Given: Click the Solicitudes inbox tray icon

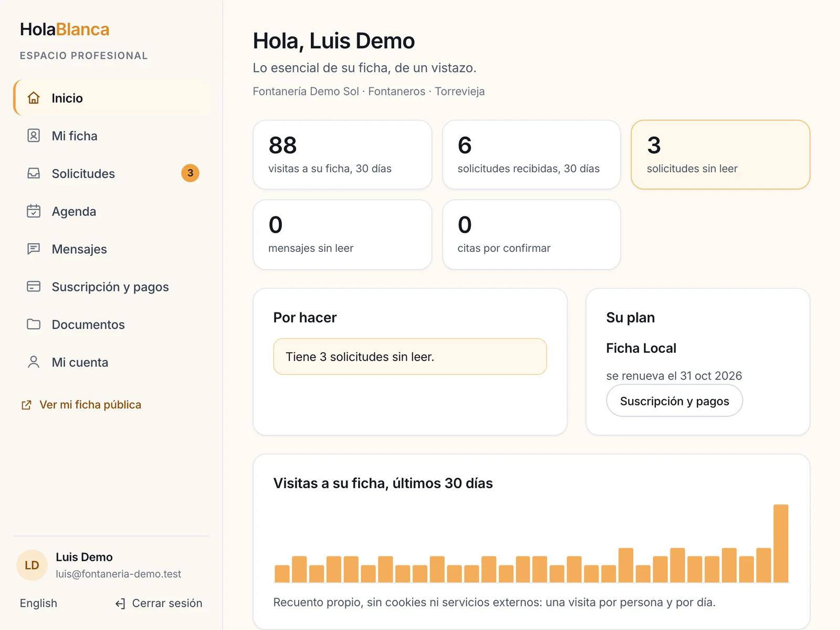Looking at the screenshot, I should tap(34, 173).
